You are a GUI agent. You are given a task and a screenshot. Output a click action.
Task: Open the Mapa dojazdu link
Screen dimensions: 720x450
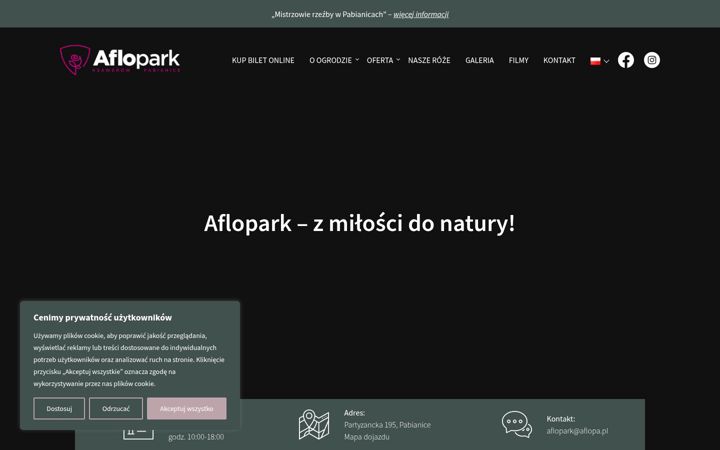[367, 437]
